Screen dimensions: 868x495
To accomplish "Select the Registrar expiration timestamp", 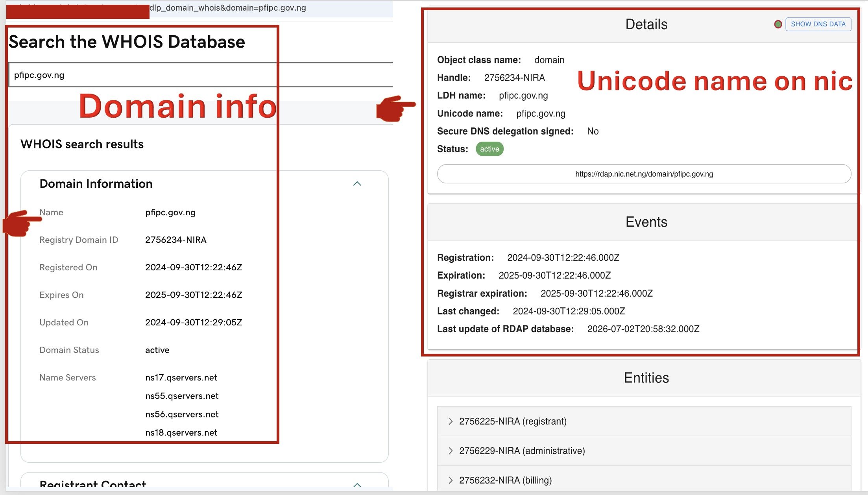I will coord(597,294).
